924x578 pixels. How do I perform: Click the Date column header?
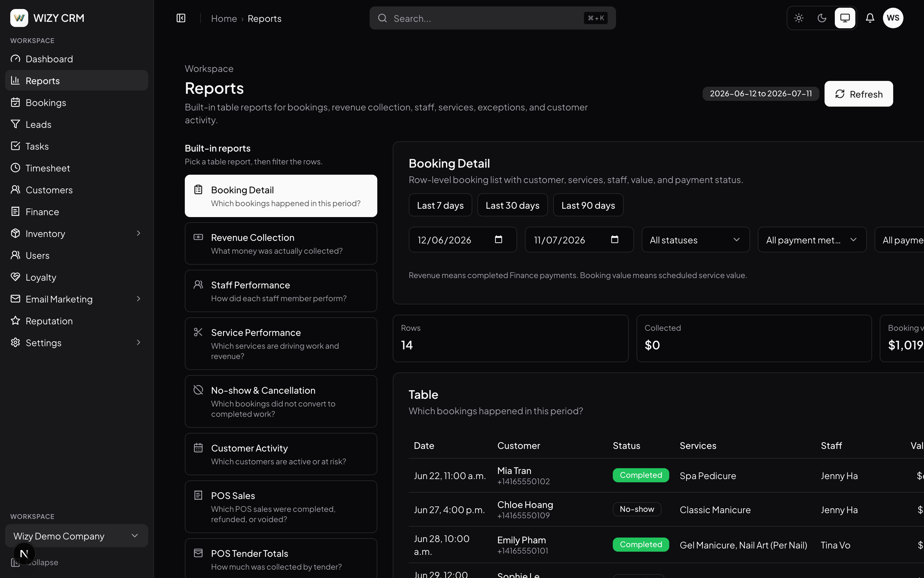(424, 446)
